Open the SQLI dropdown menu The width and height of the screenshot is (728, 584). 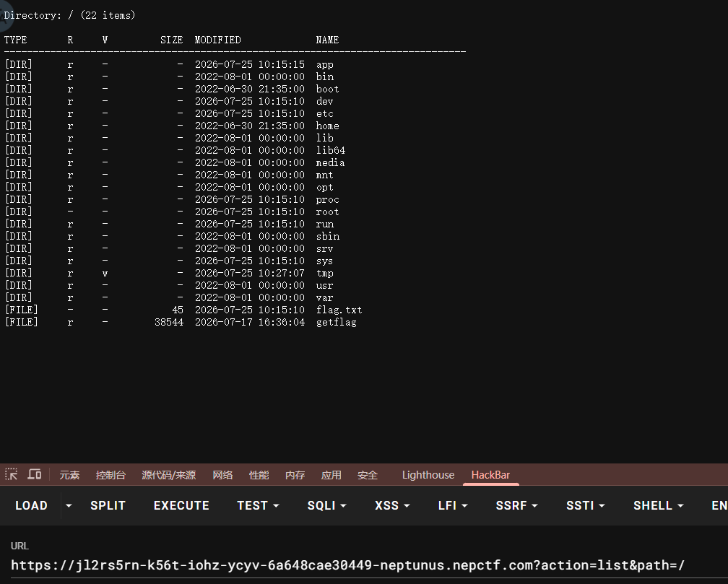(327, 505)
